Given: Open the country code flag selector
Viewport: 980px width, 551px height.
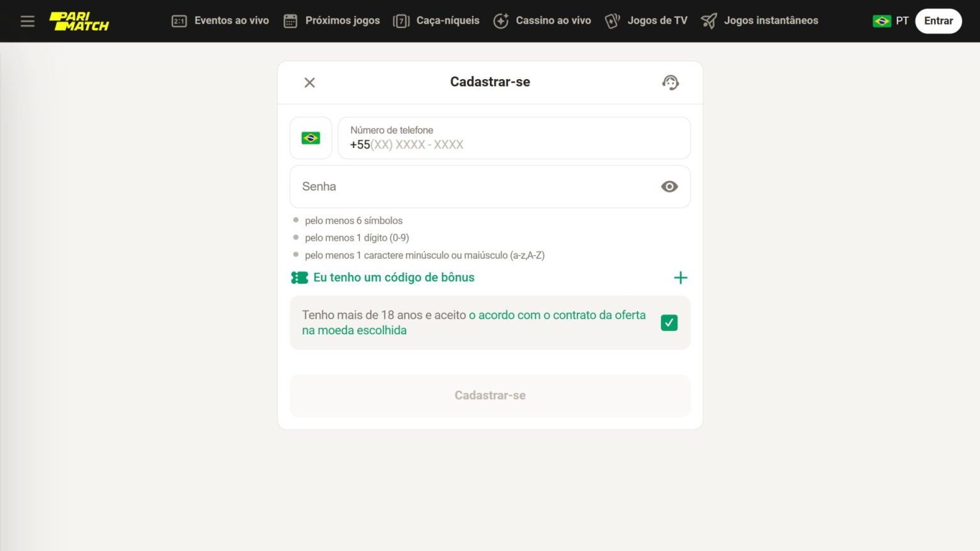Looking at the screenshot, I should (311, 138).
